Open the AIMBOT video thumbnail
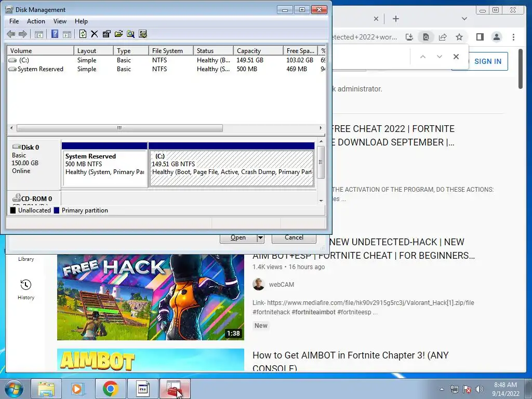The image size is (532, 399). tap(150, 360)
